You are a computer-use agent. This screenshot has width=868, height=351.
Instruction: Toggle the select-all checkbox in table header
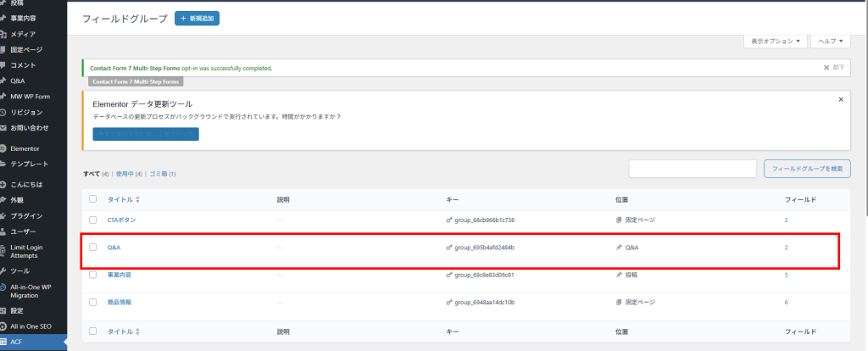click(93, 199)
